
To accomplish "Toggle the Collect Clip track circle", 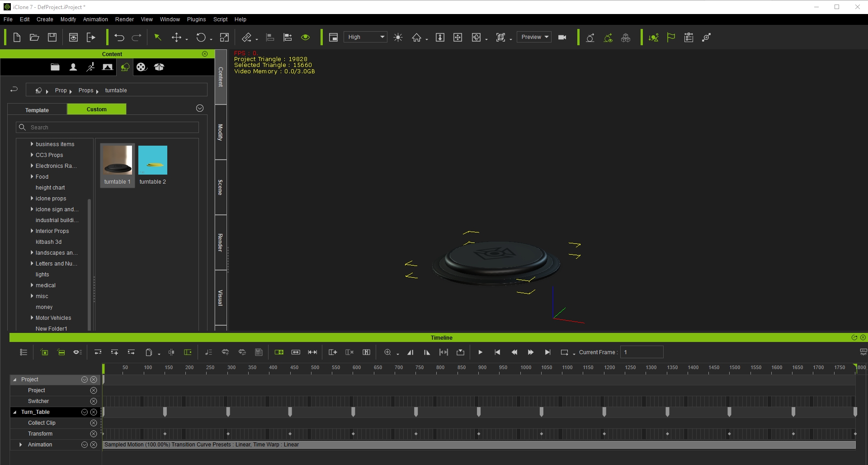I will click(x=94, y=423).
